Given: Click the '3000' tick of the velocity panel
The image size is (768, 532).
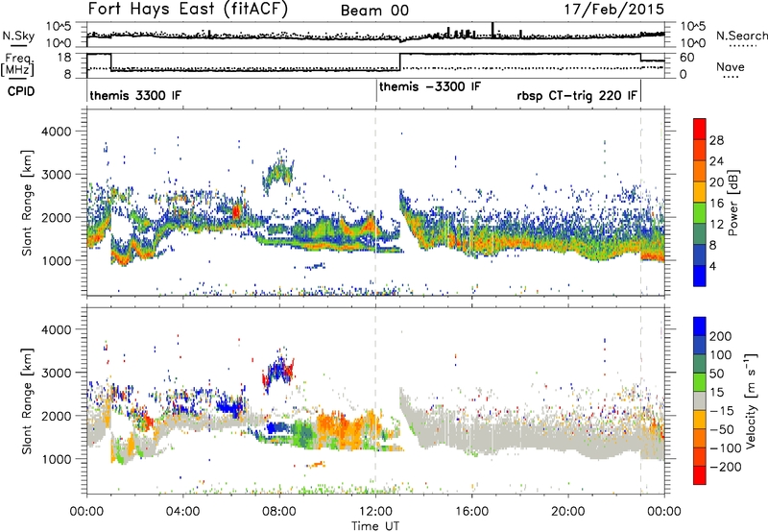Looking at the screenshot, I should (57, 373).
